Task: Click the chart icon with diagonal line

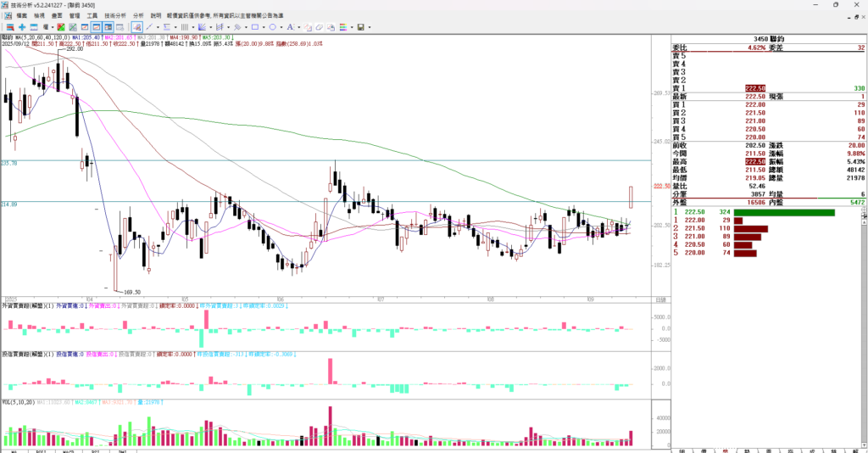Action: 72,26
